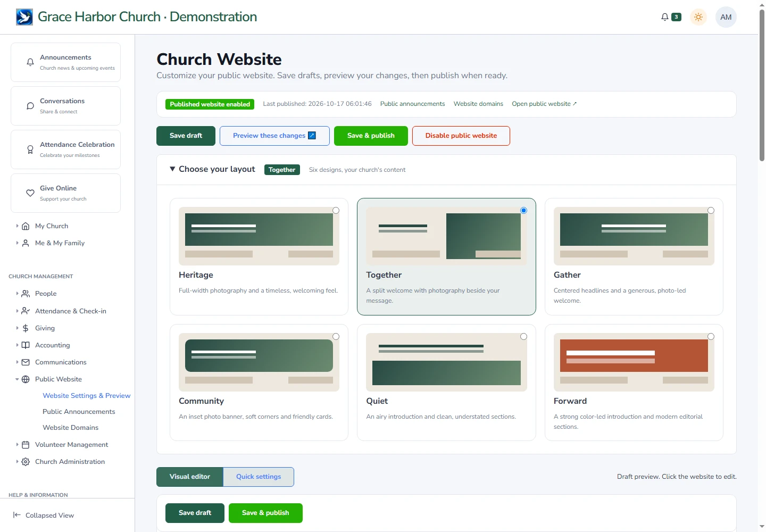Expand the Attendance & Check-in tree item
Image resolution: width=766 pixels, height=532 pixels.
[17, 311]
